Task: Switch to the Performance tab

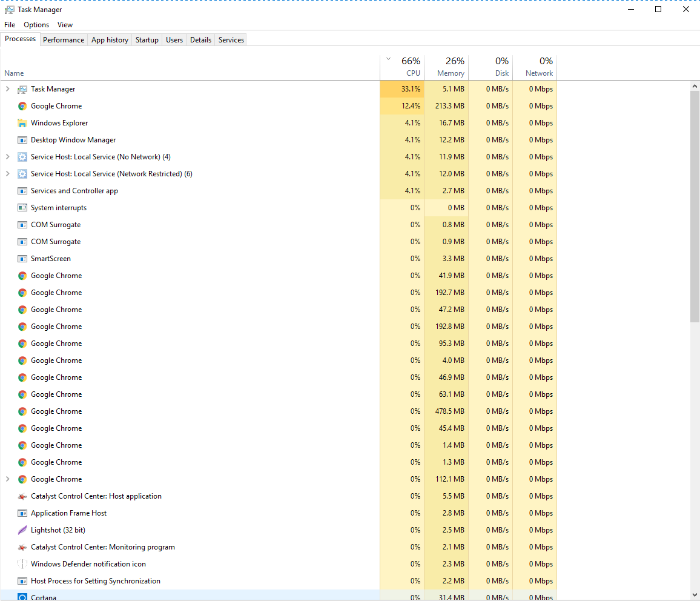Action: [64, 40]
